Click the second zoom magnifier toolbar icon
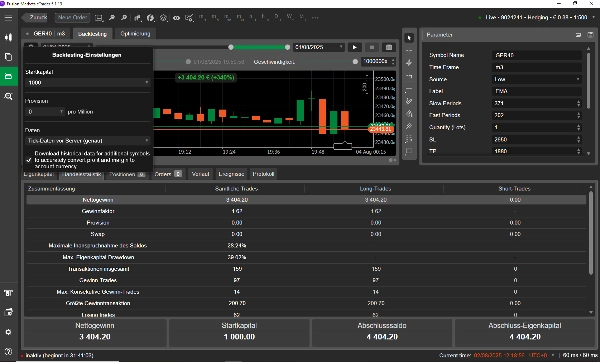Image resolution: width=600 pixels, height=362 pixels. (x=124, y=18)
